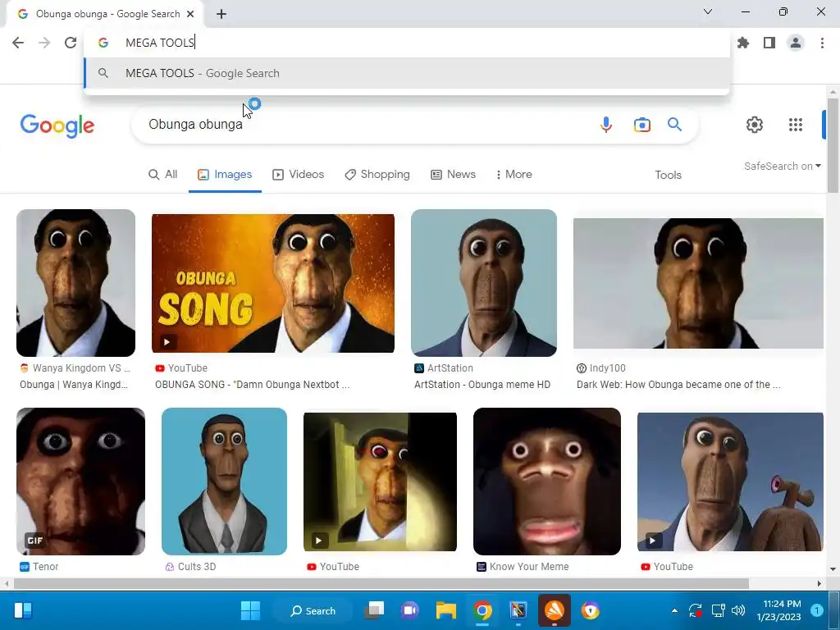Open the Windows Start menu
This screenshot has width=840, height=630.
250,610
